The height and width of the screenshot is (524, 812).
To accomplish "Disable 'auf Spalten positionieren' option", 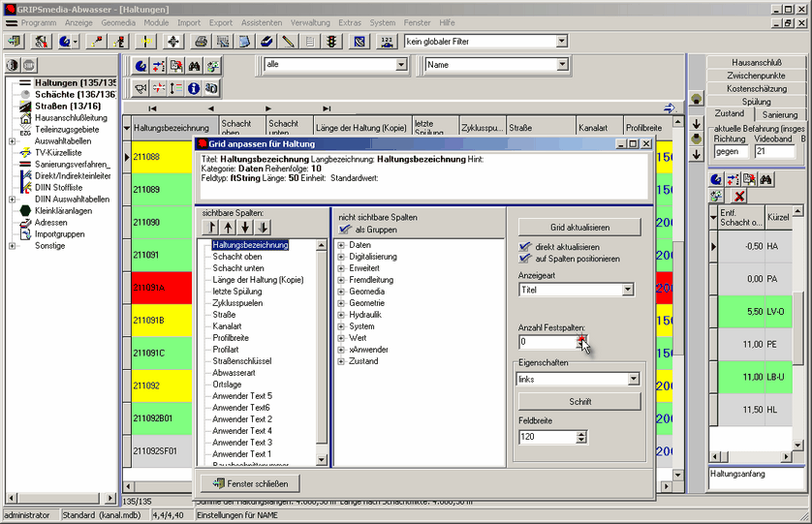I will pyautogui.click(x=526, y=259).
